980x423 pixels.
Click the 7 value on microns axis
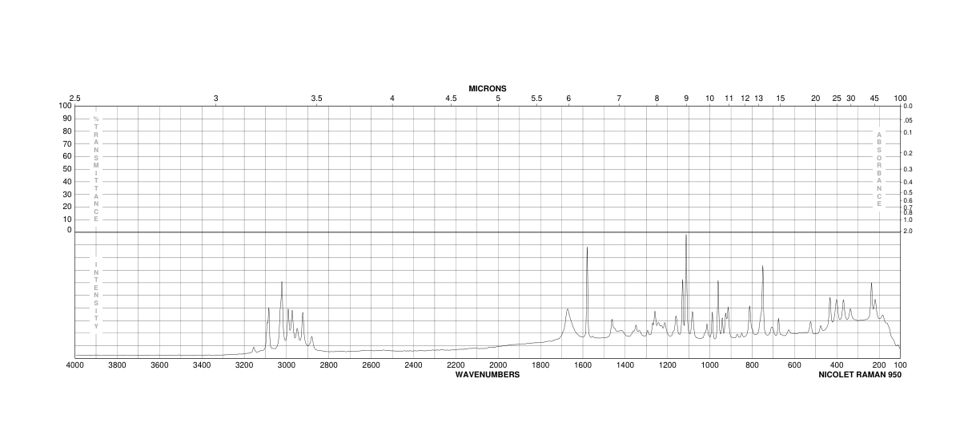tap(619, 98)
